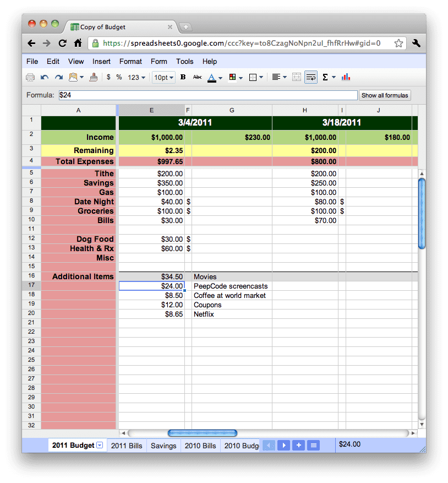Open the Format menu
This screenshot has height=483, width=448.
coord(130,61)
